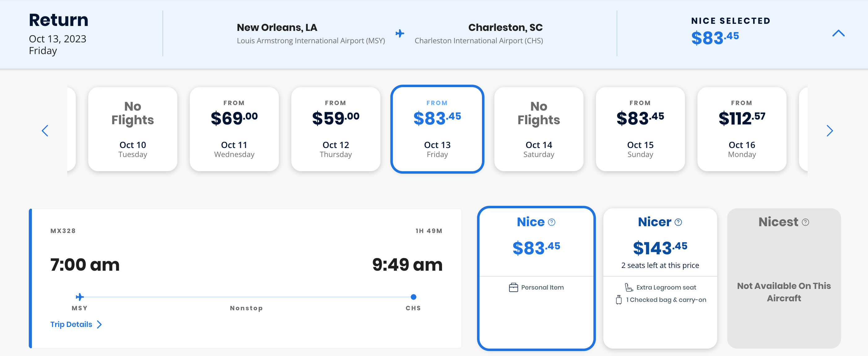Collapse the Return flight section chevron
This screenshot has height=356, width=868.
pyautogui.click(x=838, y=33)
